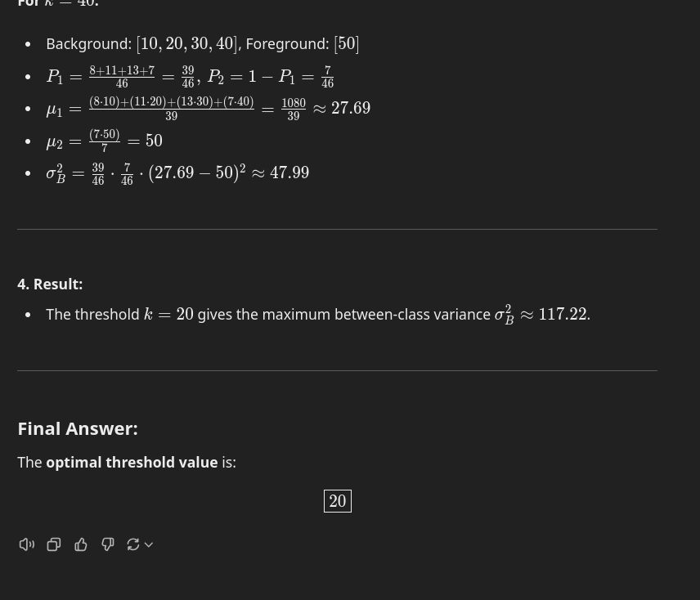Viewport: 700px width, 600px height.
Task: Click the Foreground value [50]
Action: pyautogui.click(x=346, y=43)
